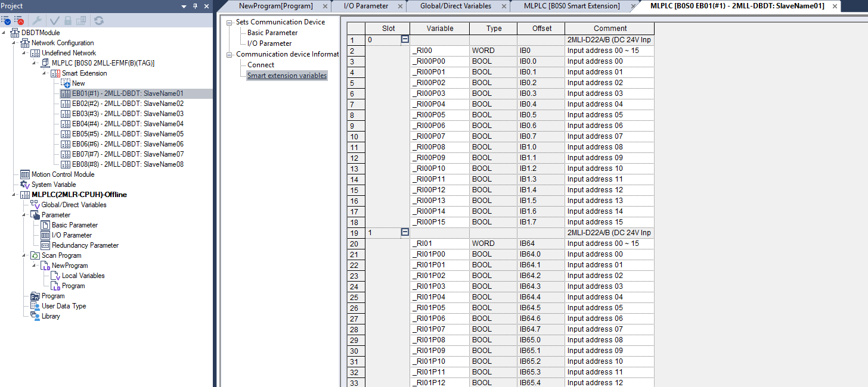Click the NewProgram LD icon in tree
This screenshot has width=868, height=387.
pos(45,266)
